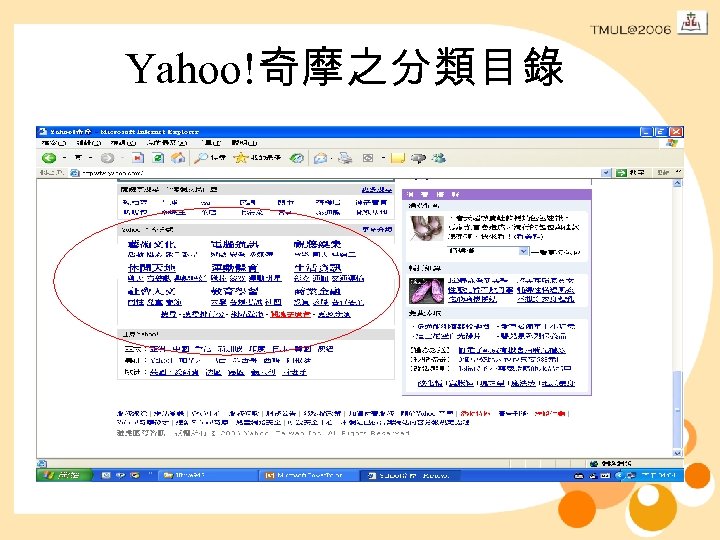Click the Edit page icon after Print

tap(368, 158)
